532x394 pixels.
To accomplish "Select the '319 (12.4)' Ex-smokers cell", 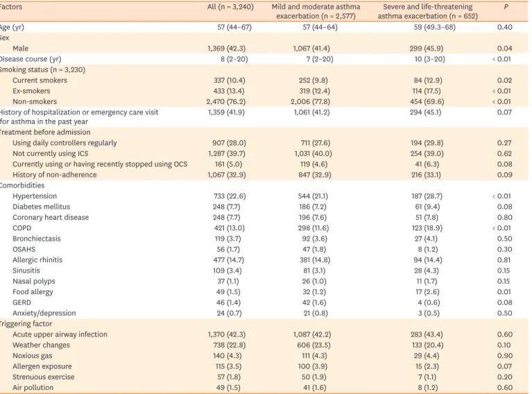I will click(314, 91).
